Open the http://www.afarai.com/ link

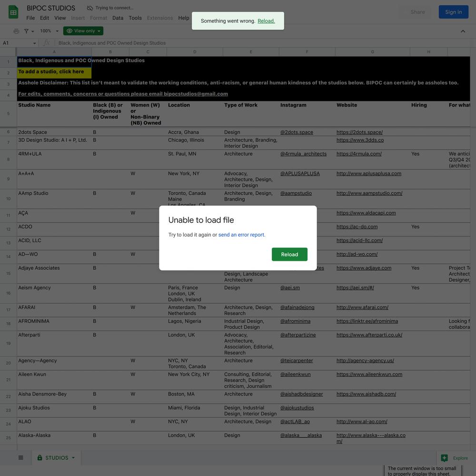coord(362,307)
